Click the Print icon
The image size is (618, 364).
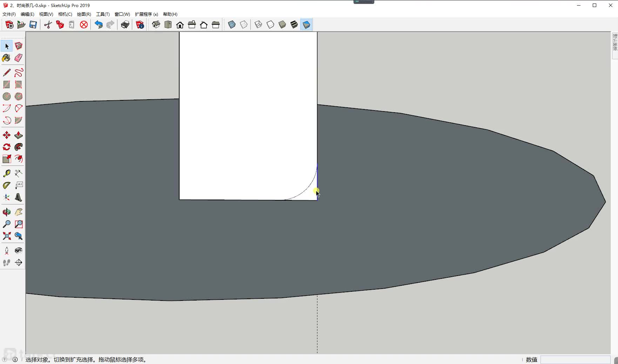[125, 25]
